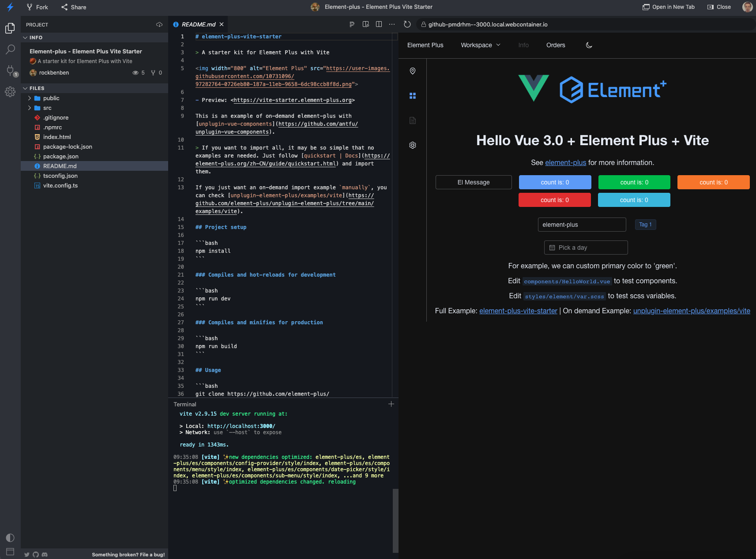
Task: Open the Workspace dropdown
Action: (480, 45)
